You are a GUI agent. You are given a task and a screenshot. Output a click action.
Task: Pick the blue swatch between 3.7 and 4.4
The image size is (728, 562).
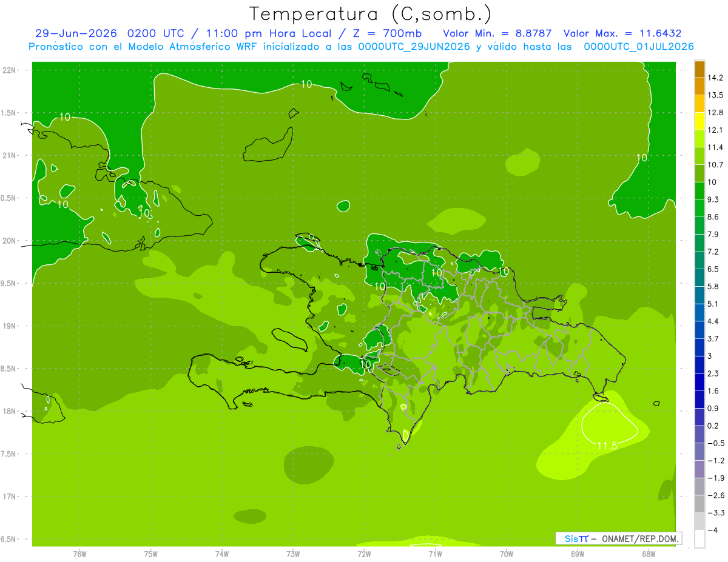tap(699, 330)
